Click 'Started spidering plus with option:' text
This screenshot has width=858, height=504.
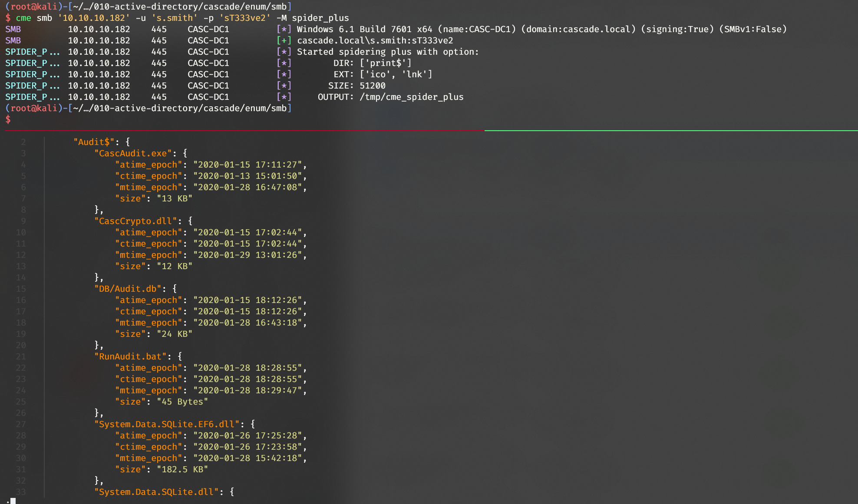point(388,52)
